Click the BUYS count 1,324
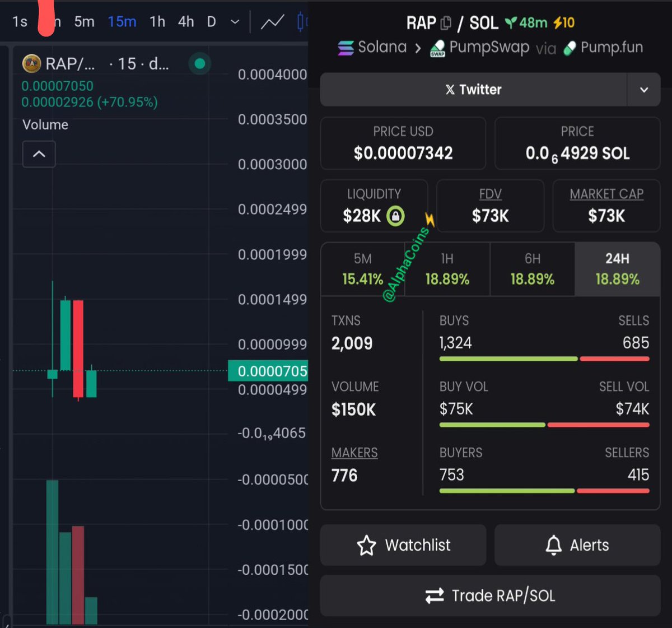This screenshot has height=628, width=672. [x=455, y=343]
